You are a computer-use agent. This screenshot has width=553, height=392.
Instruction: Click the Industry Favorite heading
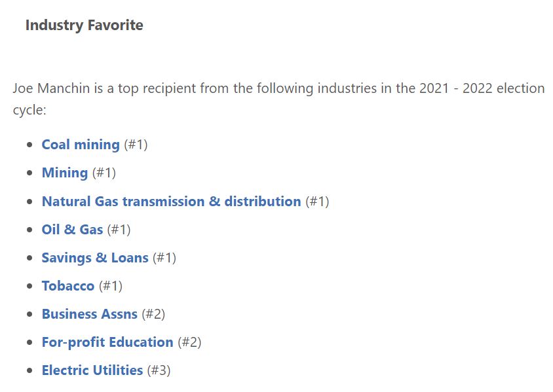tap(84, 26)
